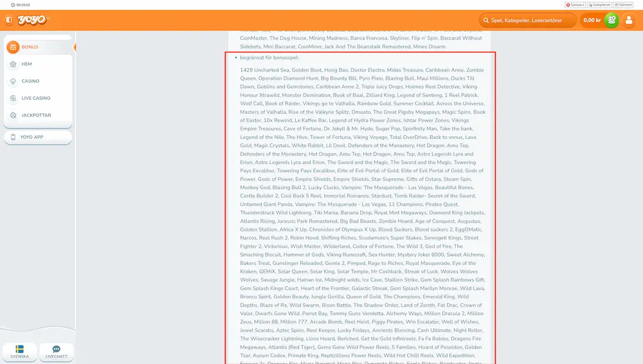Click 'The Great Pigsby Megapays' text
This screenshot has height=364, width=643.
(407, 112)
